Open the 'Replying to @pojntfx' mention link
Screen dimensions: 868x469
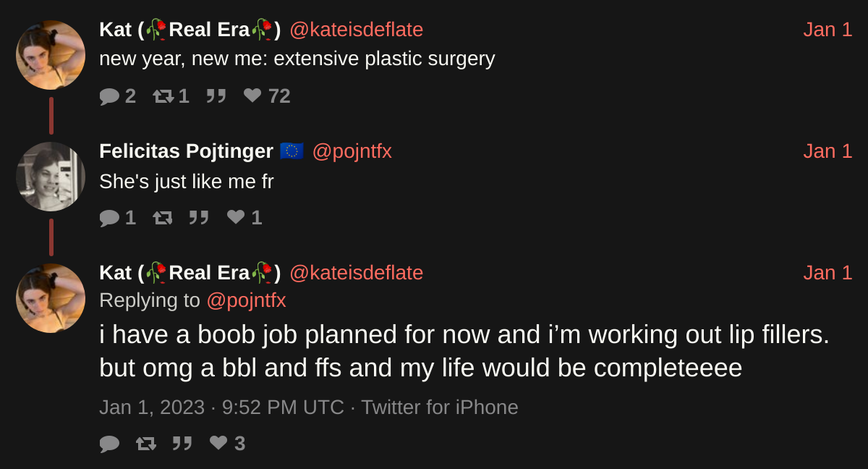pyautogui.click(x=246, y=300)
